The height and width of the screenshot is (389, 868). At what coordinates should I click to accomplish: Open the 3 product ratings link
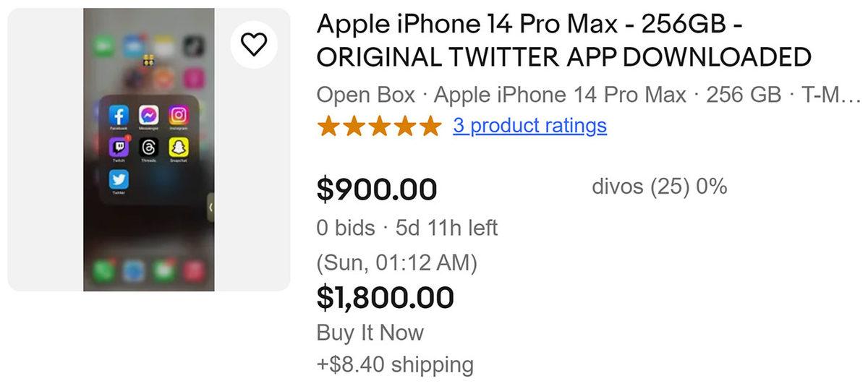coord(529,126)
